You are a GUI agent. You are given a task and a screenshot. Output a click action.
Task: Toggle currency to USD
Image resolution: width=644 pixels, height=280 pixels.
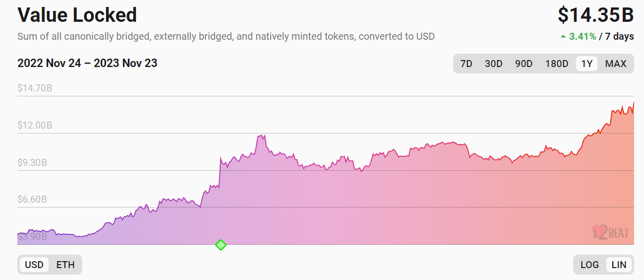[34, 265]
